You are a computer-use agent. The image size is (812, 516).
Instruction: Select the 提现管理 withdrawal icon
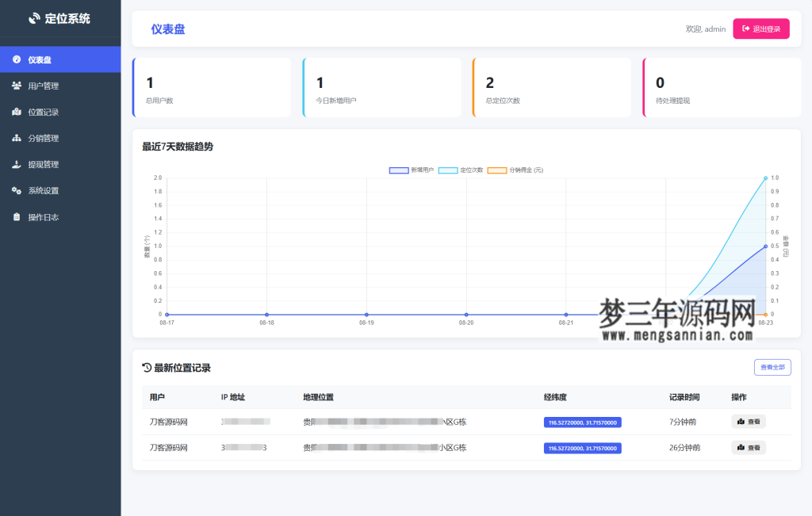[x=17, y=163]
